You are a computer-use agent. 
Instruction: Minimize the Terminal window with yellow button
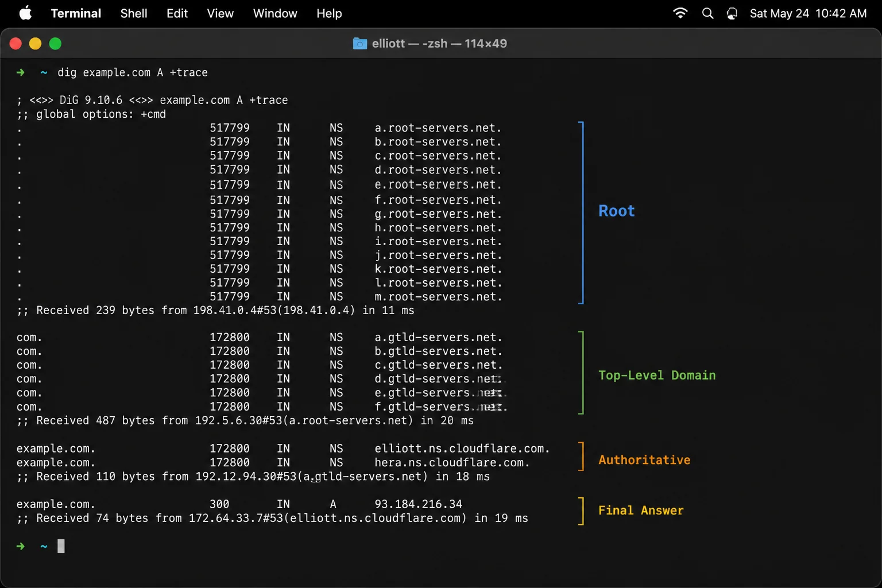coord(36,44)
